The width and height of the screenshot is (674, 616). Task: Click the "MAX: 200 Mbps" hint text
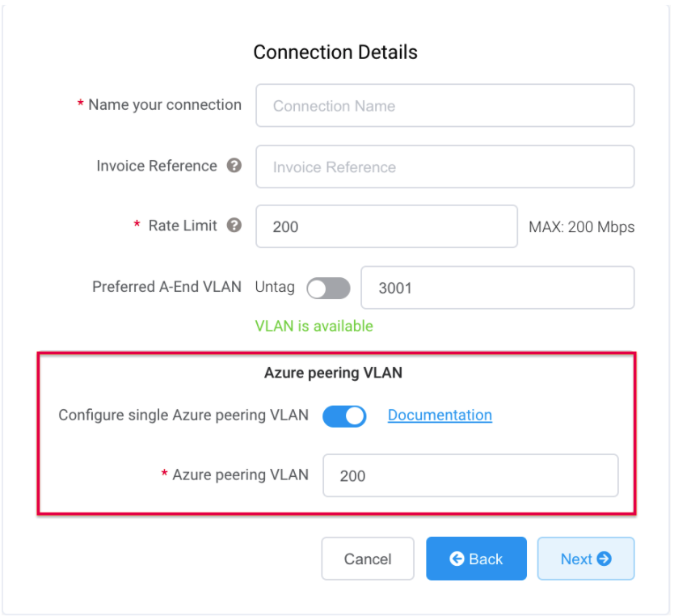coord(581,227)
